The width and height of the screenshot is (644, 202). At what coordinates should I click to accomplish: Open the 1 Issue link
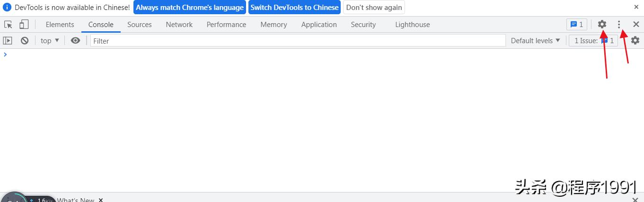click(x=593, y=41)
